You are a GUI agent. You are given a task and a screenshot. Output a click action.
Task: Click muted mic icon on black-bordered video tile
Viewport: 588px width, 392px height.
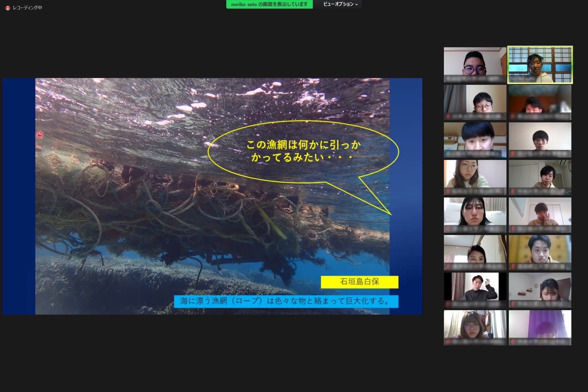tap(448, 305)
